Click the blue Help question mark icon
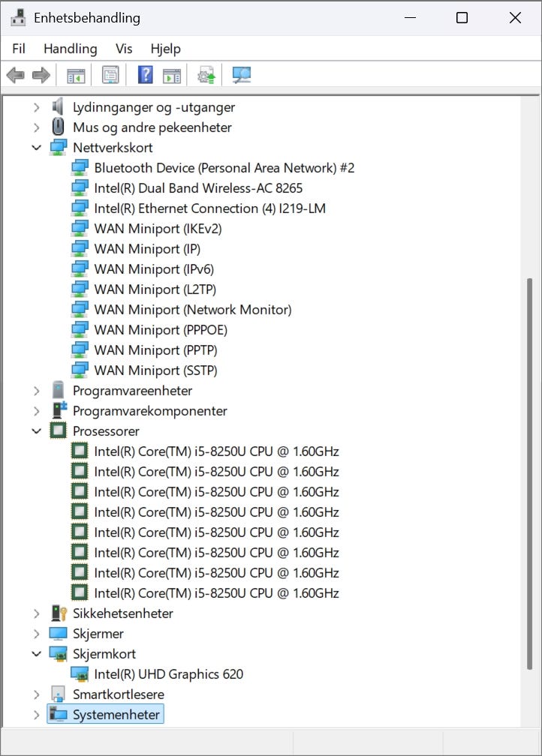The width and height of the screenshot is (542, 756). (x=146, y=75)
